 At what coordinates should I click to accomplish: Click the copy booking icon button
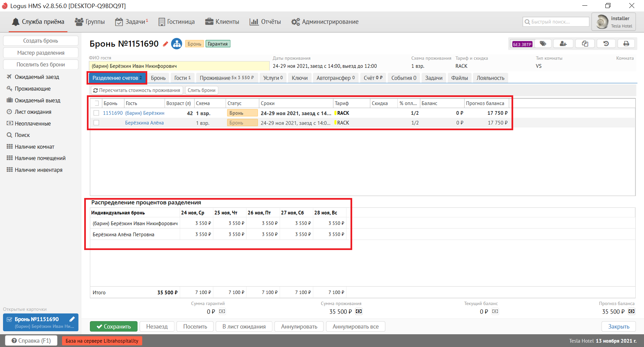click(585, 44)
